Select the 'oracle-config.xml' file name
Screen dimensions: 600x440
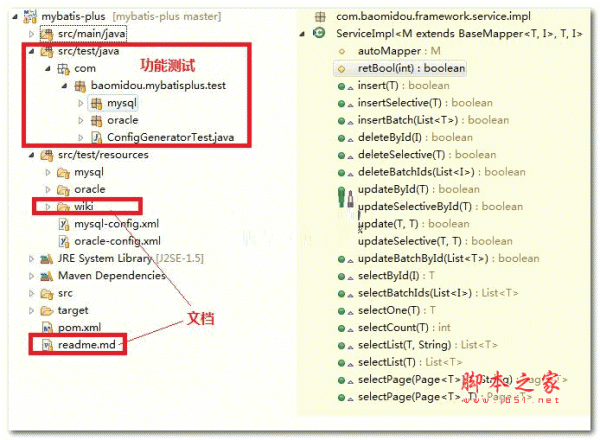click(117, 241)
